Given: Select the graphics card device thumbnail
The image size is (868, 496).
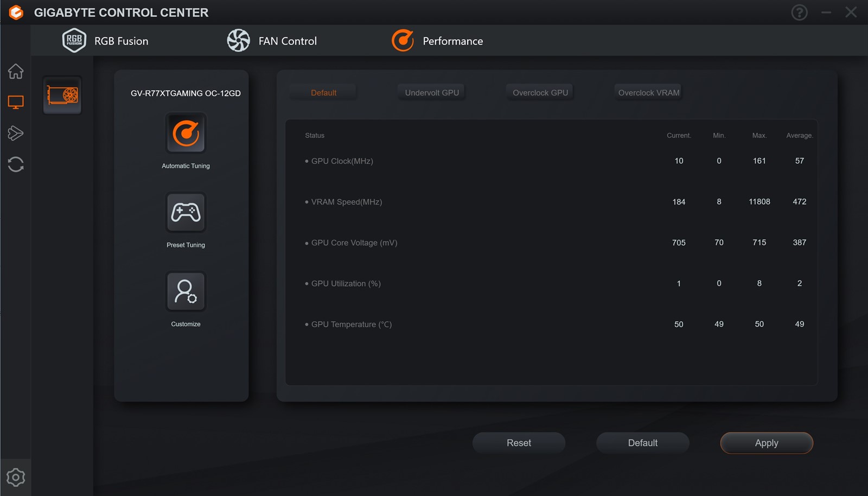Looking at the screenshot, I should coord(62,96).
